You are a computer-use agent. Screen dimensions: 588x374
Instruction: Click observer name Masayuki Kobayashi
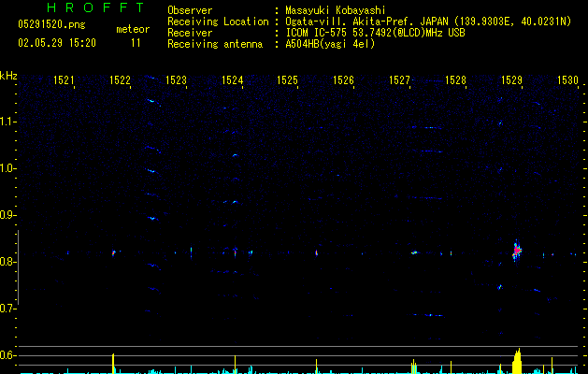coord(336,10)
